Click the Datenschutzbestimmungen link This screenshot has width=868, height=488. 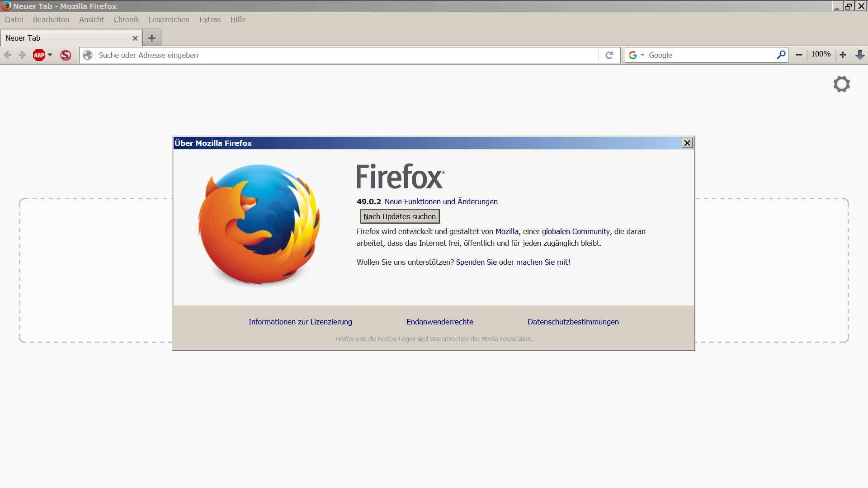point(573,322)
